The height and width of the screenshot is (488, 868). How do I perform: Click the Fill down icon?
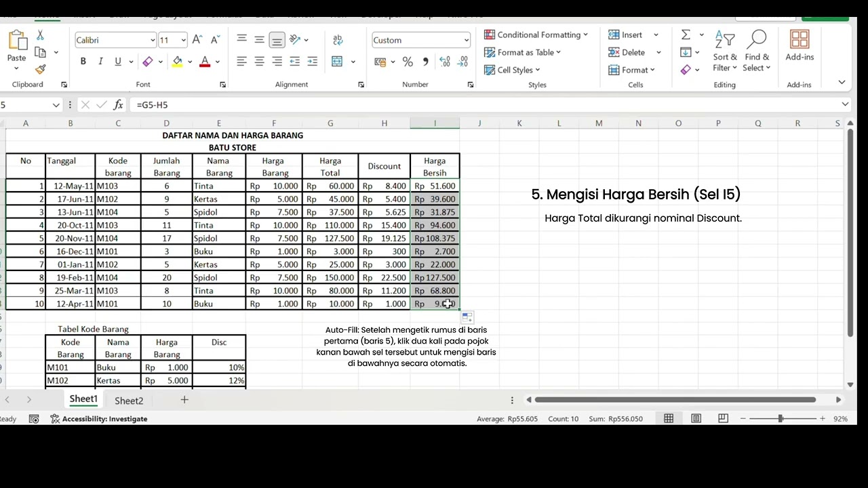(686, 52)
